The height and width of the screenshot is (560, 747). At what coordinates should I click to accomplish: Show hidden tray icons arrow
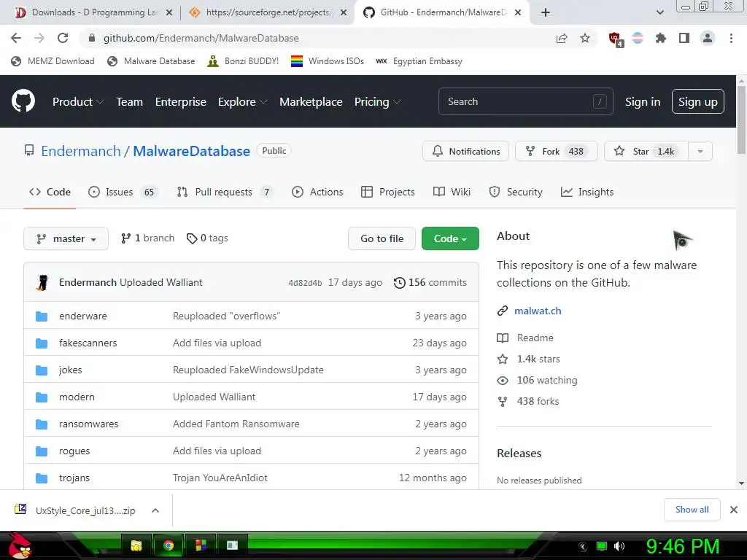click(583, 546)
